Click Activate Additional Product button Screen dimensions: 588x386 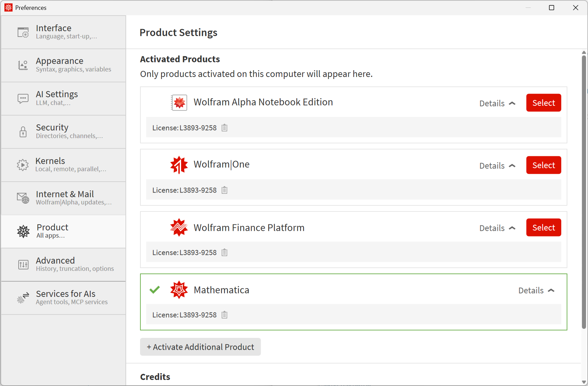(x=200, y=347)
